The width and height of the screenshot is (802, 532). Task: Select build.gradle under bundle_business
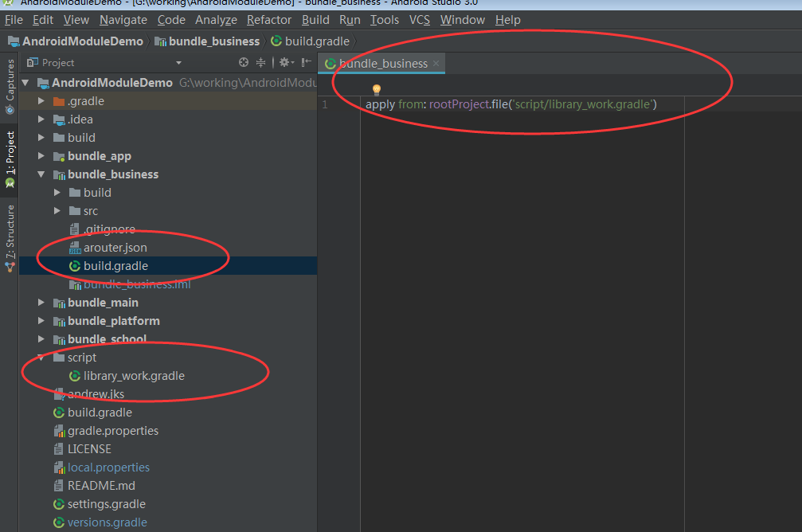(x=115, y=266)
